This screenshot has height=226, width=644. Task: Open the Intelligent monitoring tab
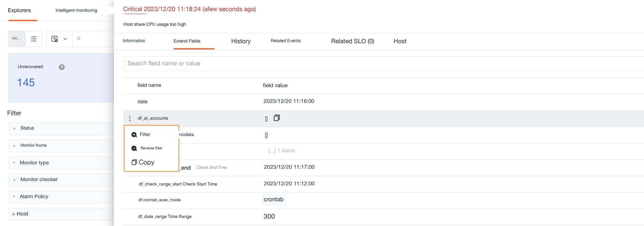[x=76, y=10]
